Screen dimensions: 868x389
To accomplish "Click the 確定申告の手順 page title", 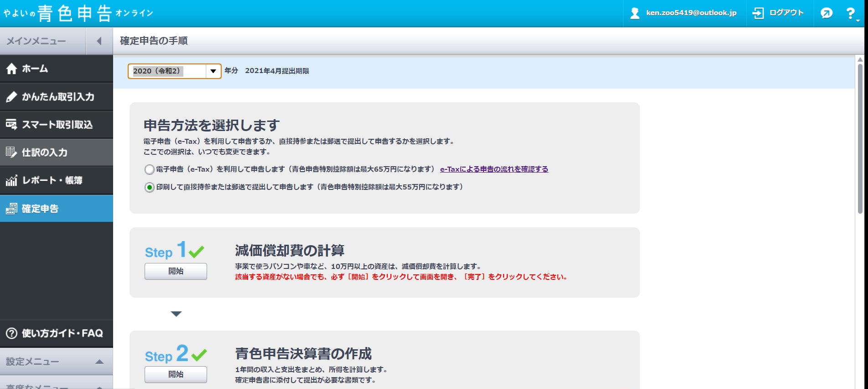I will point(154,41).
